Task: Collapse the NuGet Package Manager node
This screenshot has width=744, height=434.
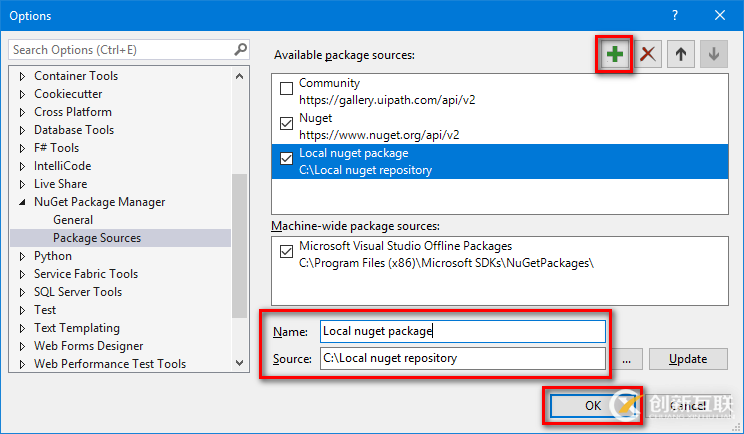Action: (22, 202)
